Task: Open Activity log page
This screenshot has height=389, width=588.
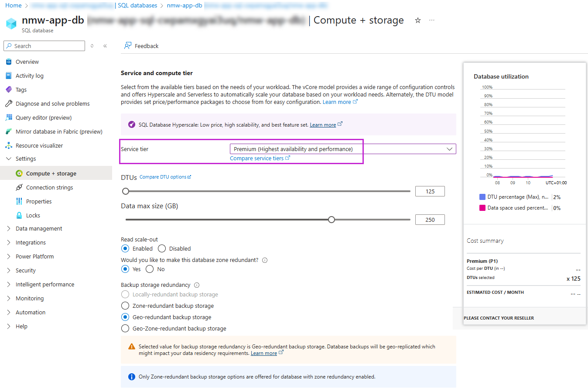Action: click(29, 76)
